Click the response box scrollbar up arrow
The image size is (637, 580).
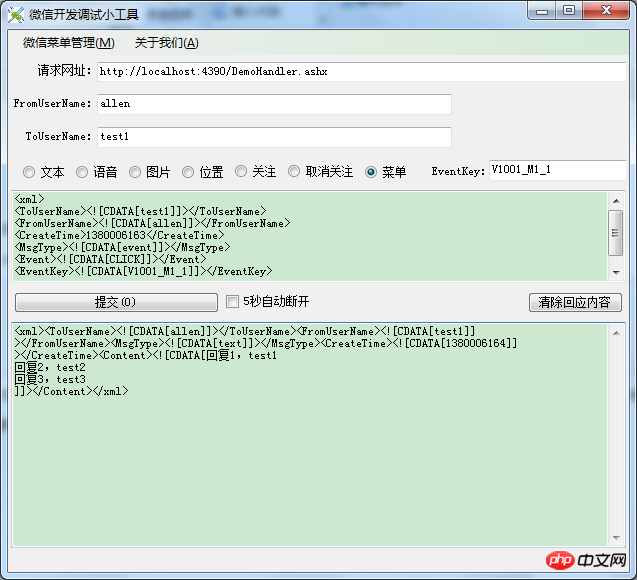click(x=616, y=333)
